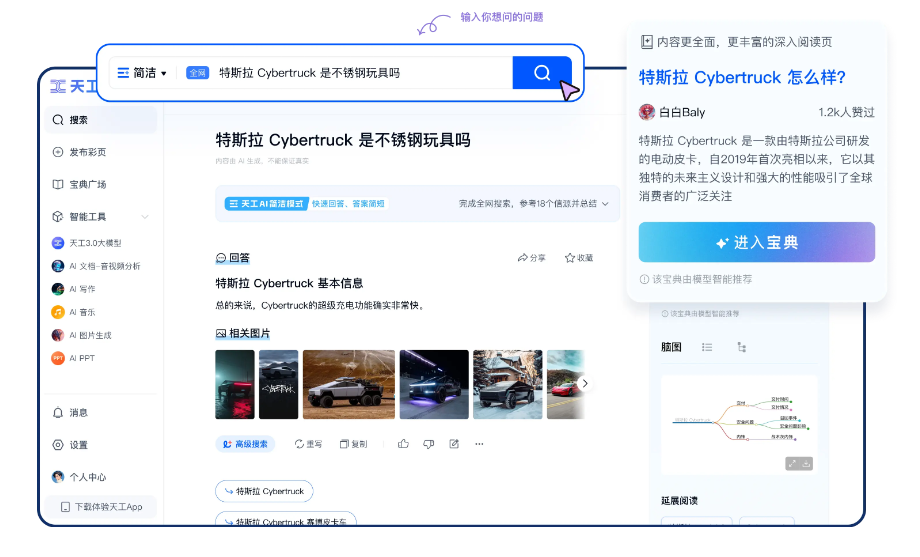Download the mind map image icon
The image size is (920, 557).
[x=806, y=464]
